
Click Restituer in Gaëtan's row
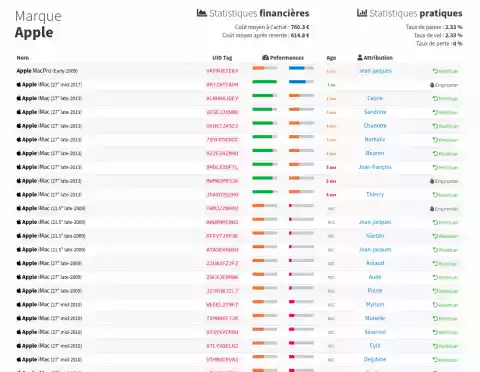[445, 236]
